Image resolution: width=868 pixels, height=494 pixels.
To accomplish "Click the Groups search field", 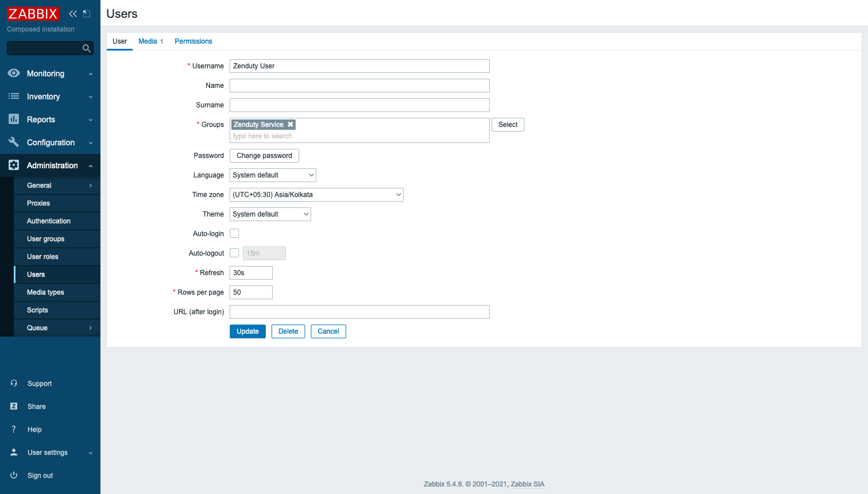I will [359, 136].
